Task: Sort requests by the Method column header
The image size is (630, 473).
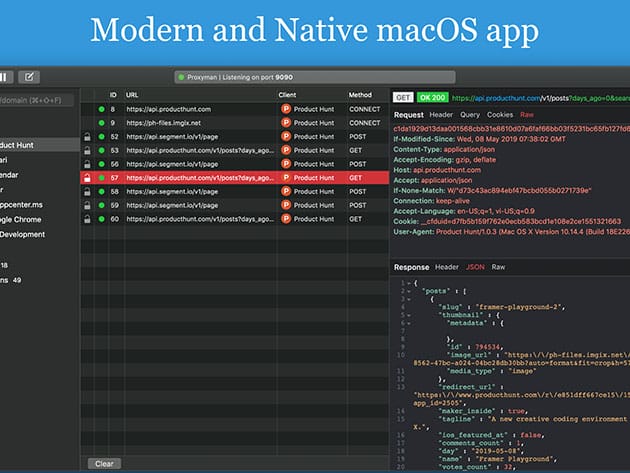Action: (x=361, y=95)
